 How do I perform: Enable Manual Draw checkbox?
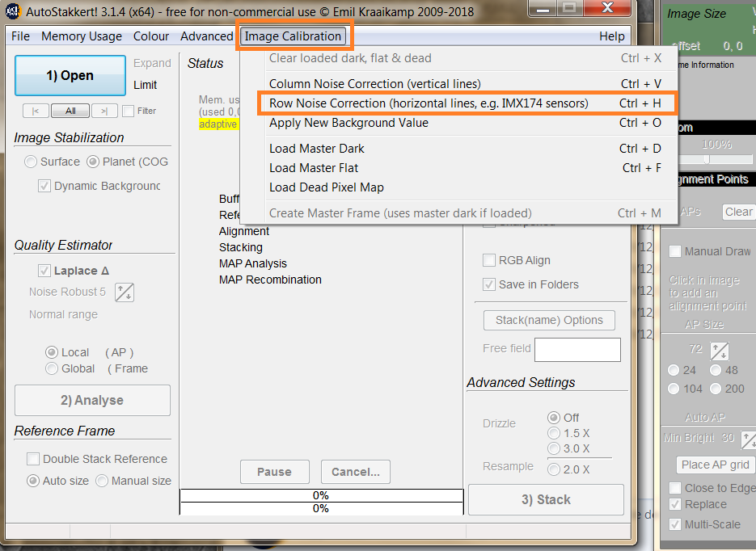click(675, 251)
